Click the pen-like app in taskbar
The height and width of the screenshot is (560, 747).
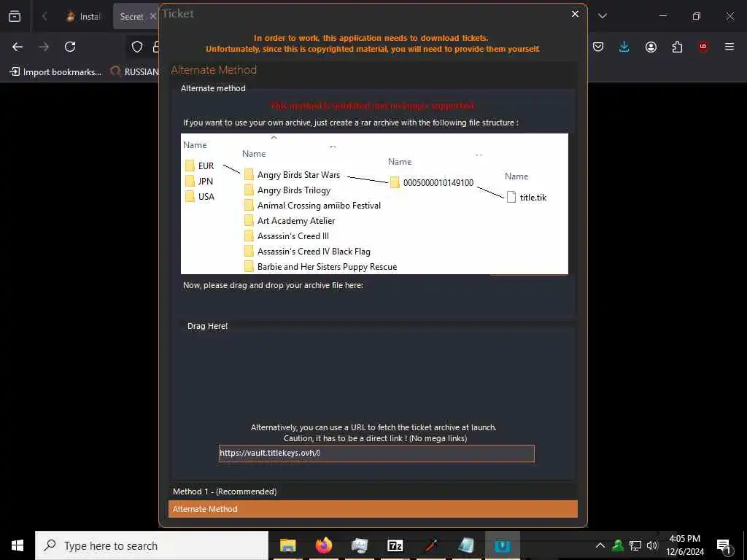431,545
